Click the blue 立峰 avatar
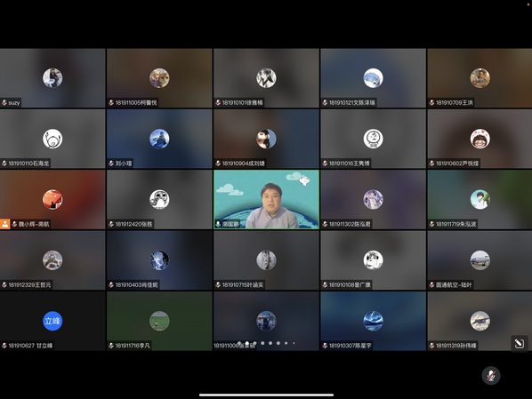 52,321
